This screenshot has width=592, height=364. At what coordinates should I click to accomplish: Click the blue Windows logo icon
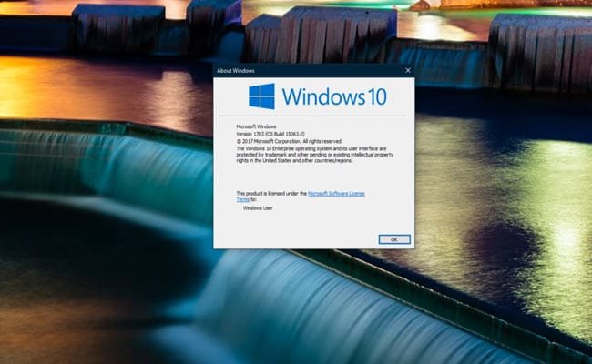[261, 96]
